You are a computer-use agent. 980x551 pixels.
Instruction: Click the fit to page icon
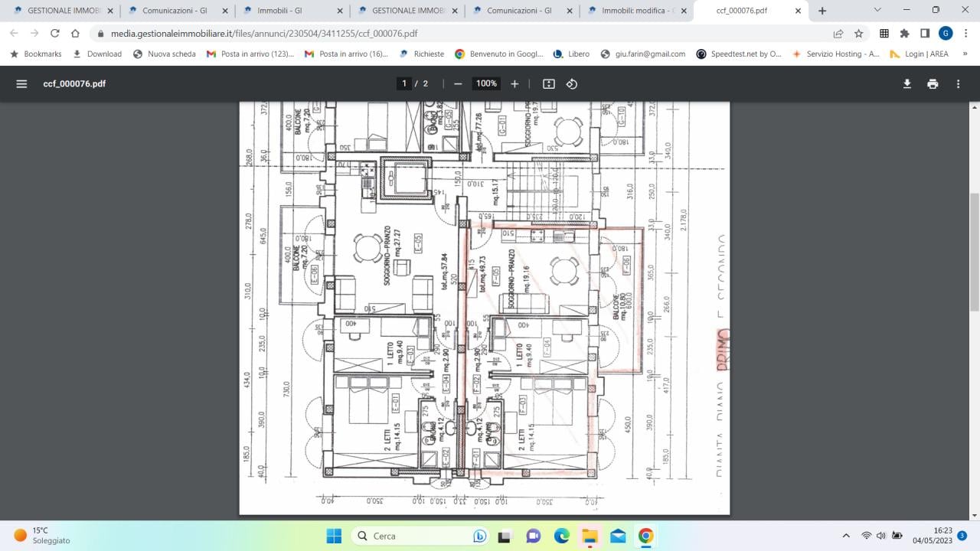(548, 83)
